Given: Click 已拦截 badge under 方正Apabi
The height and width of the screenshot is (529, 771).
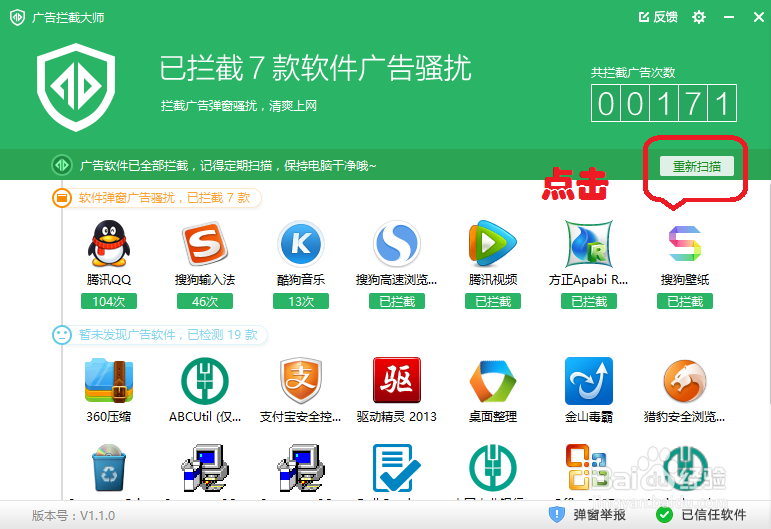Looking at the screenshot, I should click(589, 301).
